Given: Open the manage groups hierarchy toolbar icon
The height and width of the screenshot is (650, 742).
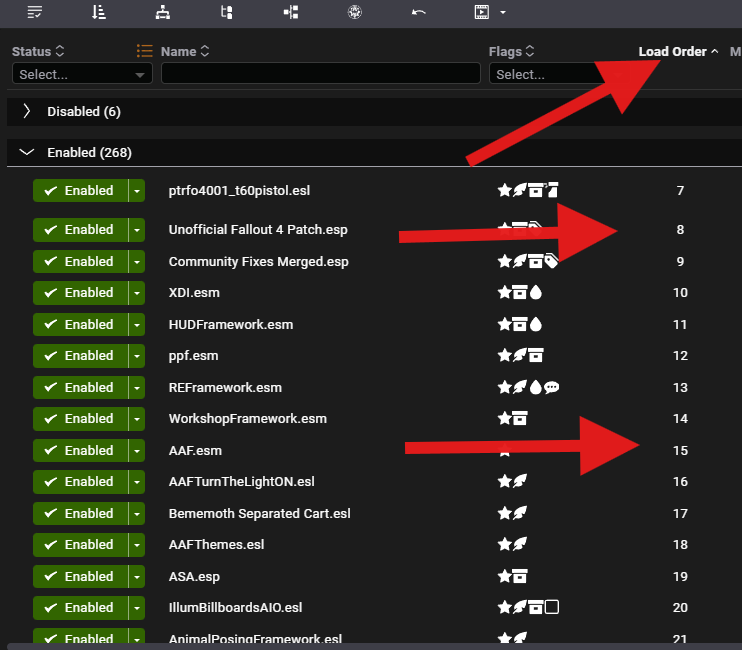Looking at the screenshot, I should pyautogui.click(x=163, y=12).
